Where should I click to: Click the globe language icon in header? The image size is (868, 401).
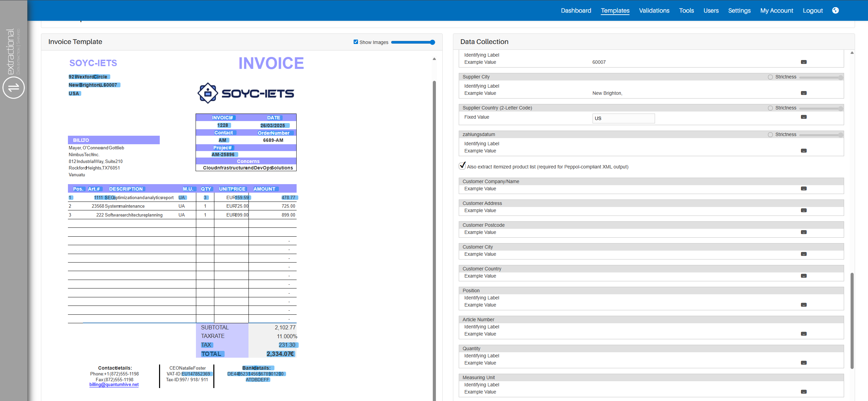[x=835, y=11]
